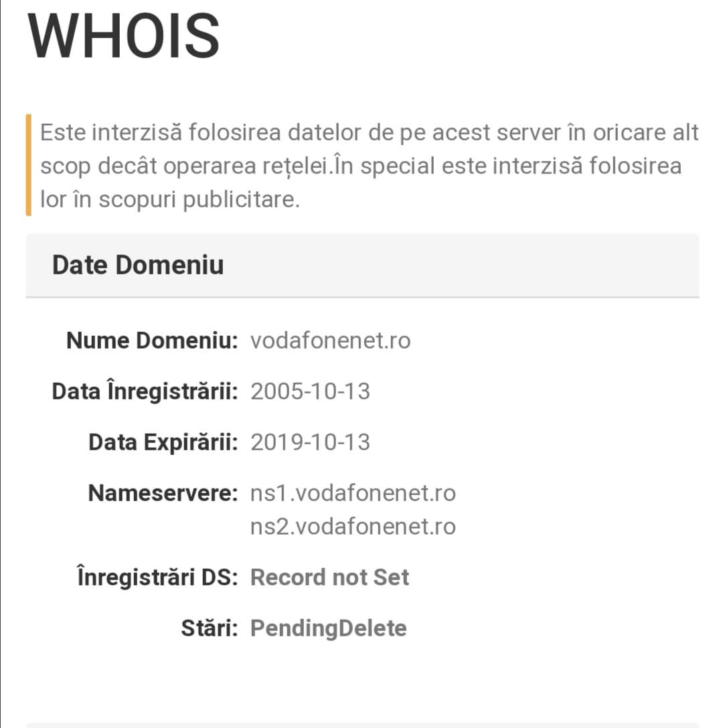
Task: Click the ns1.vodafonenet.ro nameserver entry
Action: (x=353, y=493)
